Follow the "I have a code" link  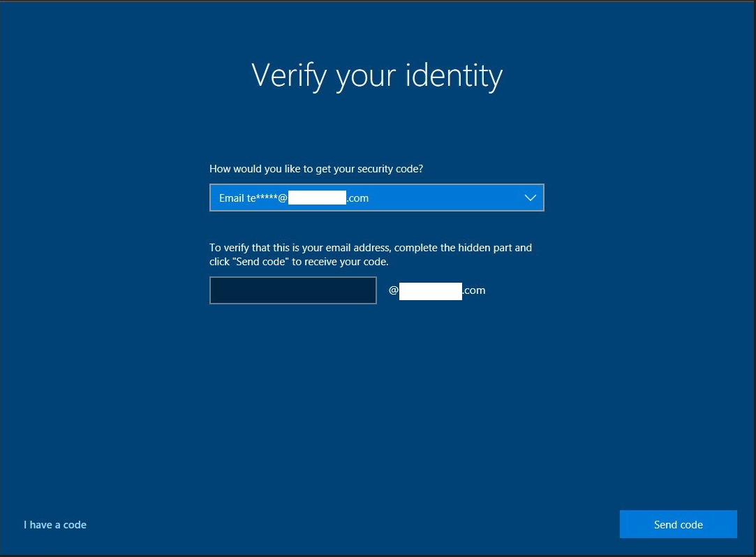55,525
